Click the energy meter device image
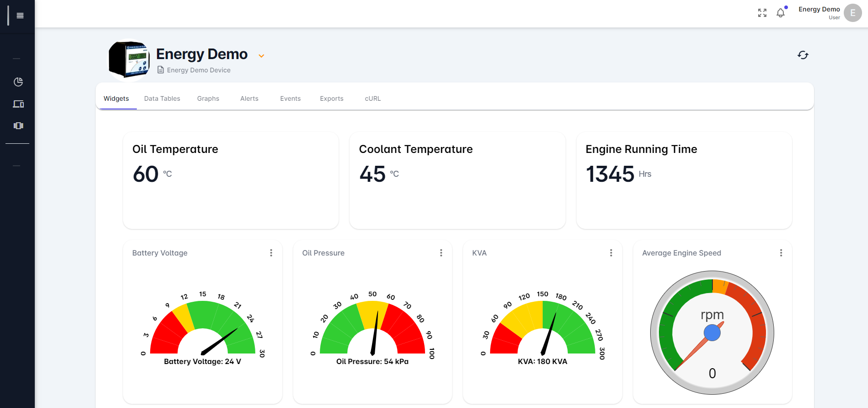Image resolution: width=868 pixels, height=408 pixels. (x=129, y=60)
